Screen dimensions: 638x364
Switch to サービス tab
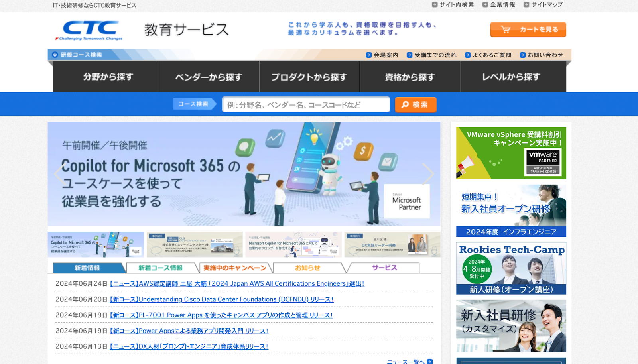pos(384,268)
